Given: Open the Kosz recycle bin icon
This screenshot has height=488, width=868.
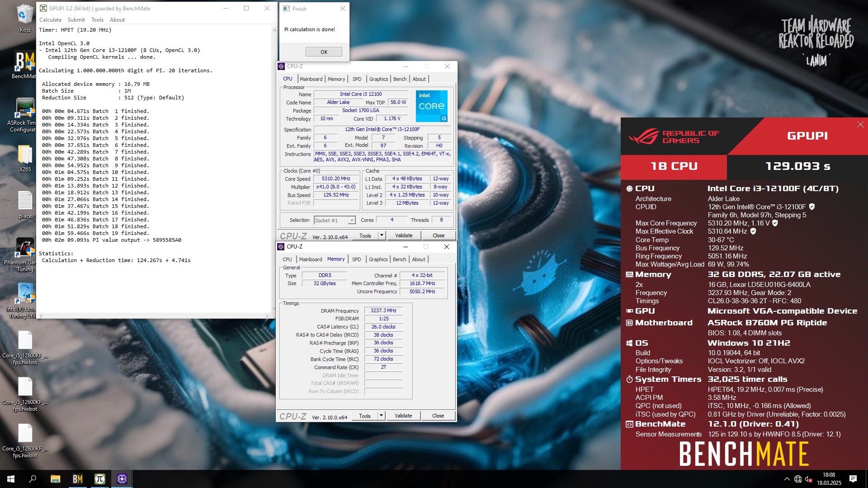Looking at the screenshot, I should coord(25,18).
